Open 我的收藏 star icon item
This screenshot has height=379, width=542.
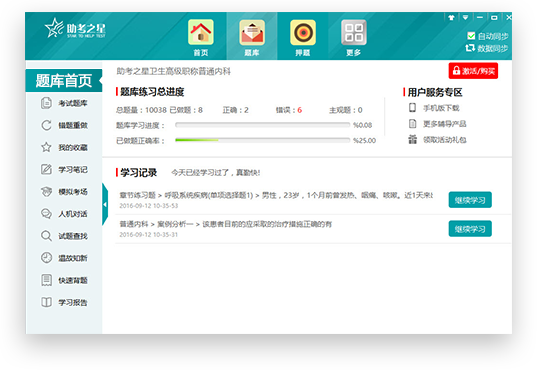click(x=64, y=147)
